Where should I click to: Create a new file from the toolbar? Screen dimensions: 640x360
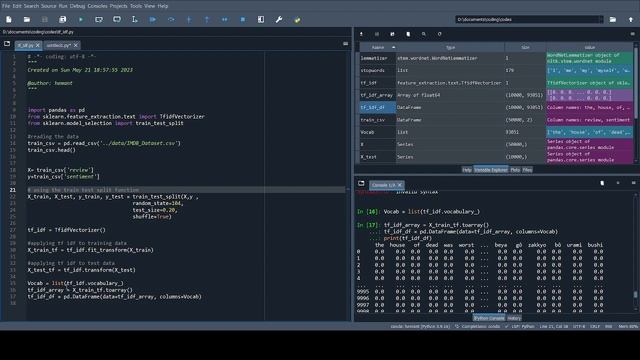pos(9,19)
